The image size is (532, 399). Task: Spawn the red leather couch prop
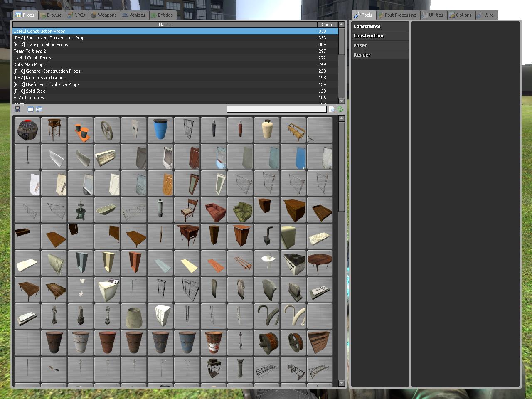213,209
